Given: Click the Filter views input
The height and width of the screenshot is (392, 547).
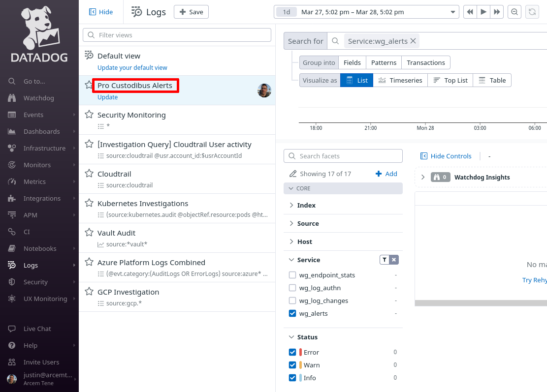Looking at the screenshot, I should pyautogui.click(x=177, y=35).
